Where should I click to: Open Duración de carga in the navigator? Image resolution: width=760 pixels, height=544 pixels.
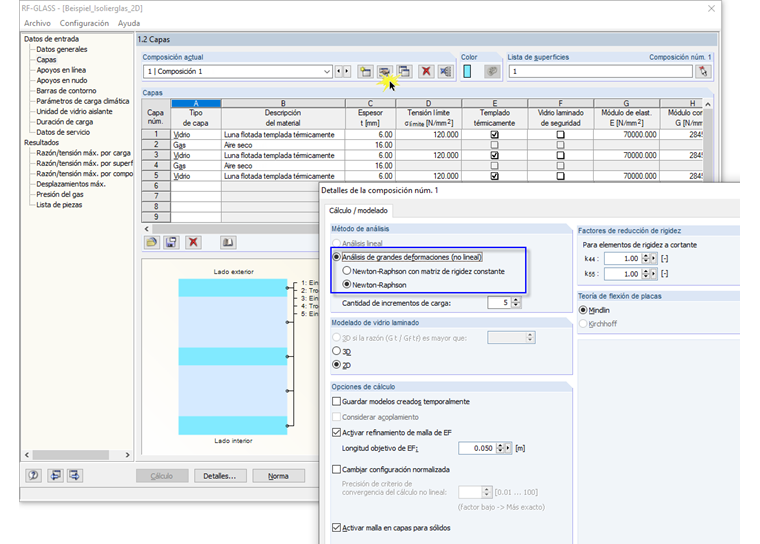[64, 122]
